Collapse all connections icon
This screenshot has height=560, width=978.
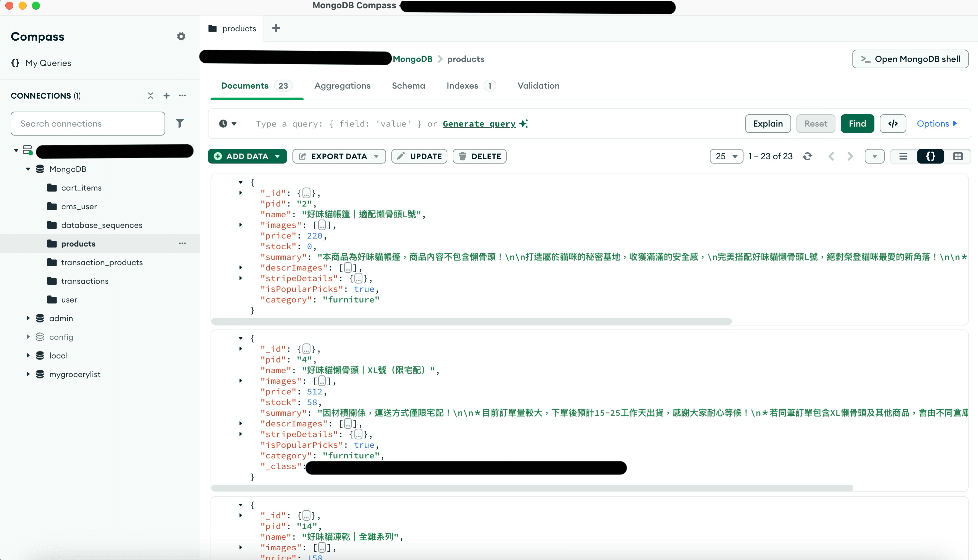tap(150, 96)
